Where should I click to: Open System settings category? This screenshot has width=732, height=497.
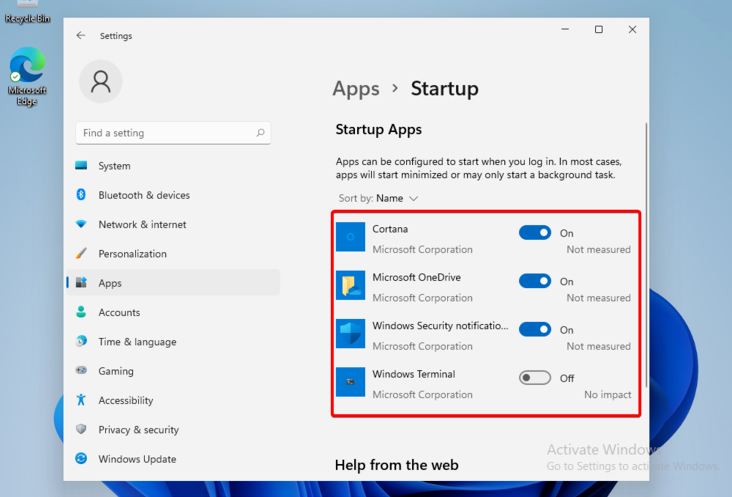tap(174, 166)
